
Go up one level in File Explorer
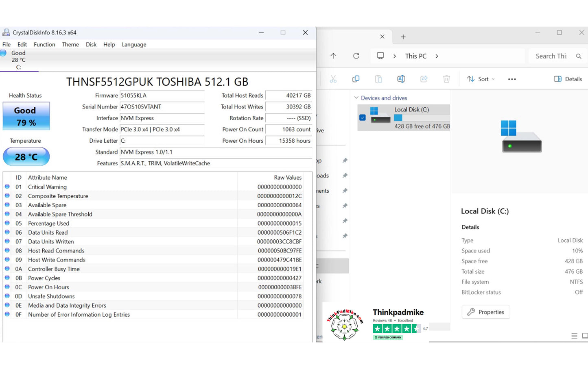pos(333,56)
